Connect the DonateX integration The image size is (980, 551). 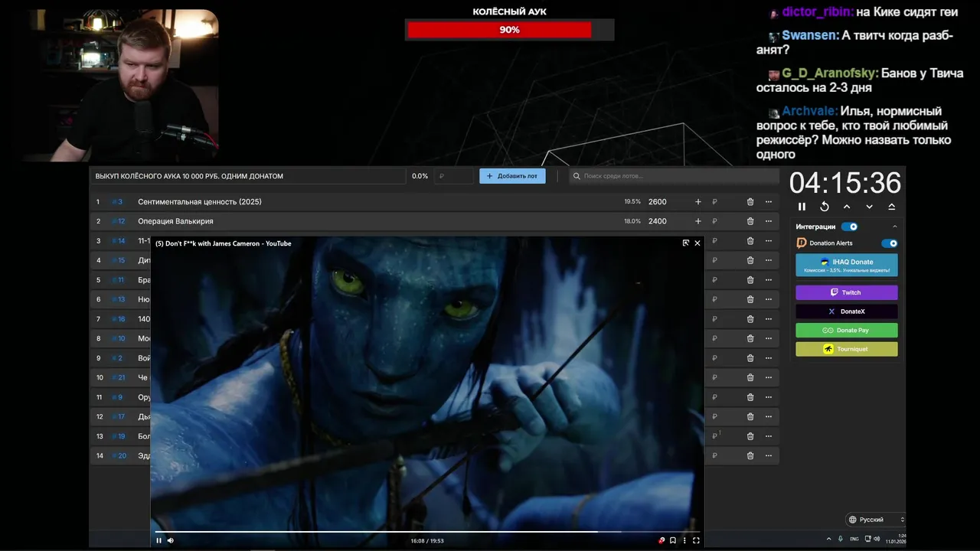point(847,311)
